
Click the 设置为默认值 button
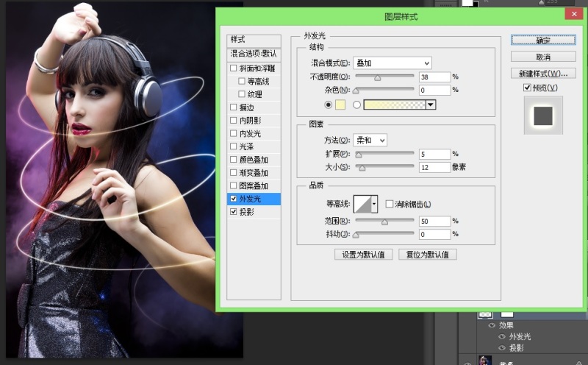[363, 255]
